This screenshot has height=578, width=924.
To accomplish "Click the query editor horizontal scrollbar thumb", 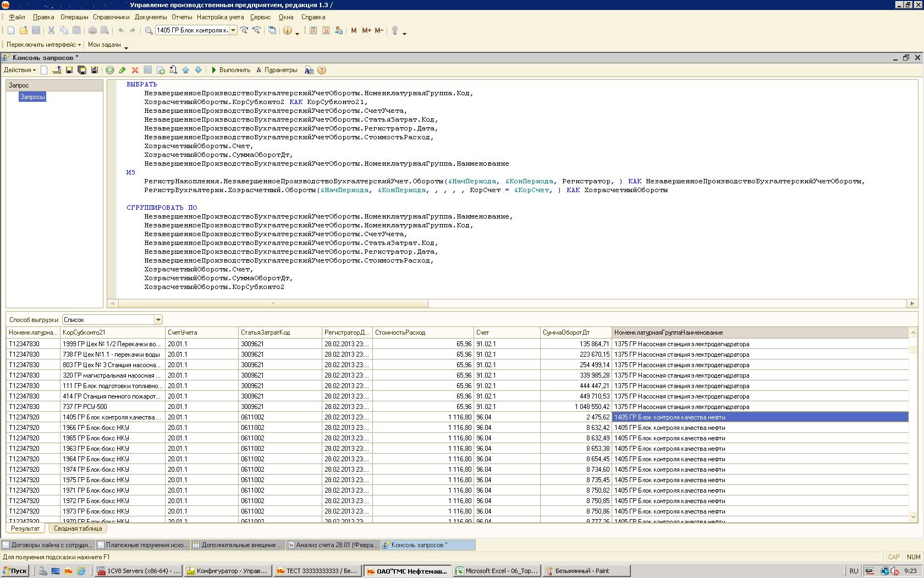I will [273, 303].
